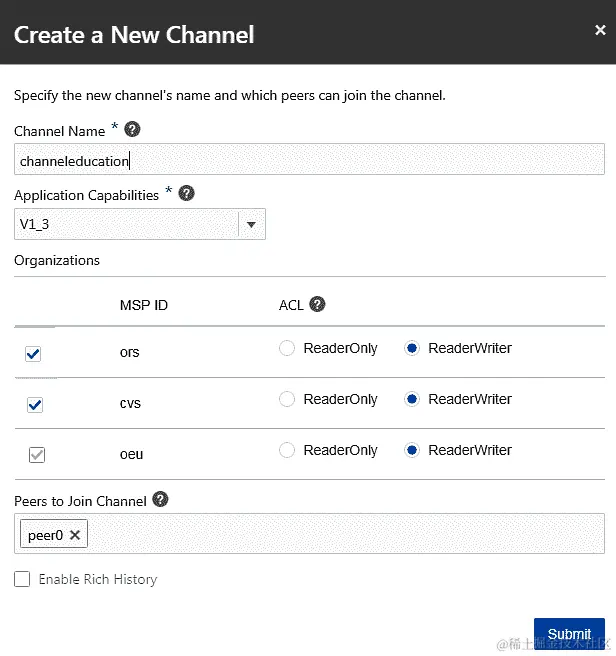Toggle the oeu organization checkbox

click(x=37, y=456)
